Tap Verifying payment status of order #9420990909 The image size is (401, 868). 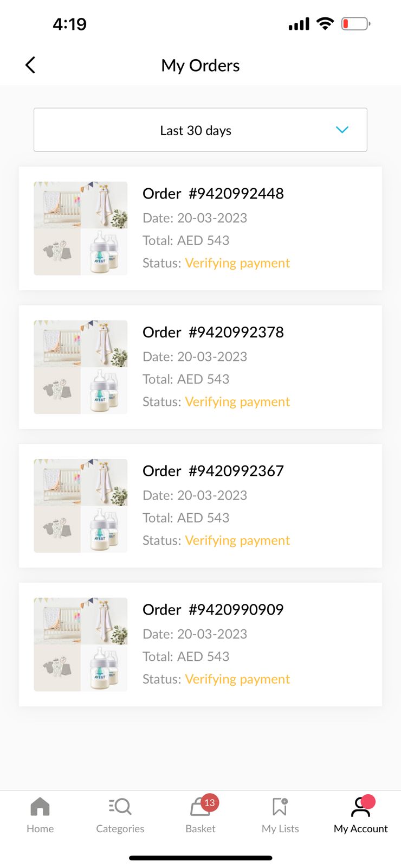pyautogui.click(x=237, y=679)
